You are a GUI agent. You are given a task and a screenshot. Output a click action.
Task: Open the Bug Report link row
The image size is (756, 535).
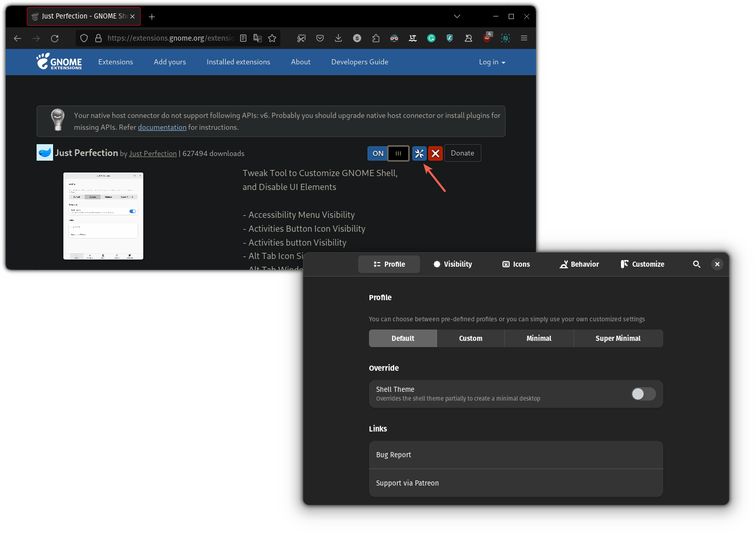point(516,455)
